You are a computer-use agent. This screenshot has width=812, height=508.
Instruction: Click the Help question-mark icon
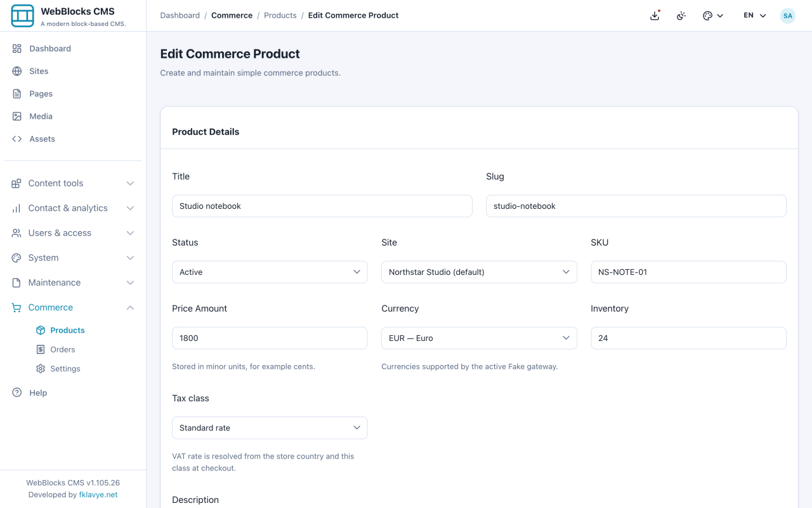click(17, 392)
